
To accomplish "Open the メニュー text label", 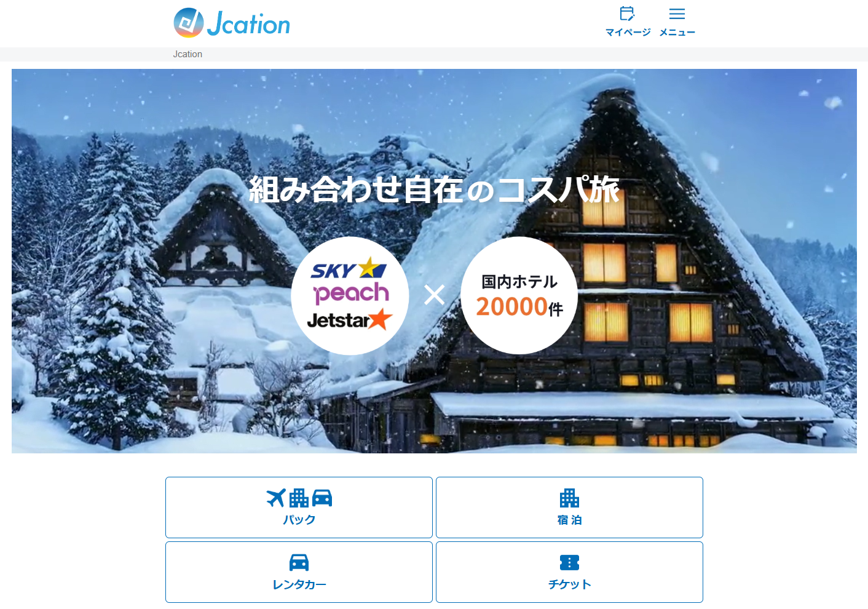I will point(677,33).
